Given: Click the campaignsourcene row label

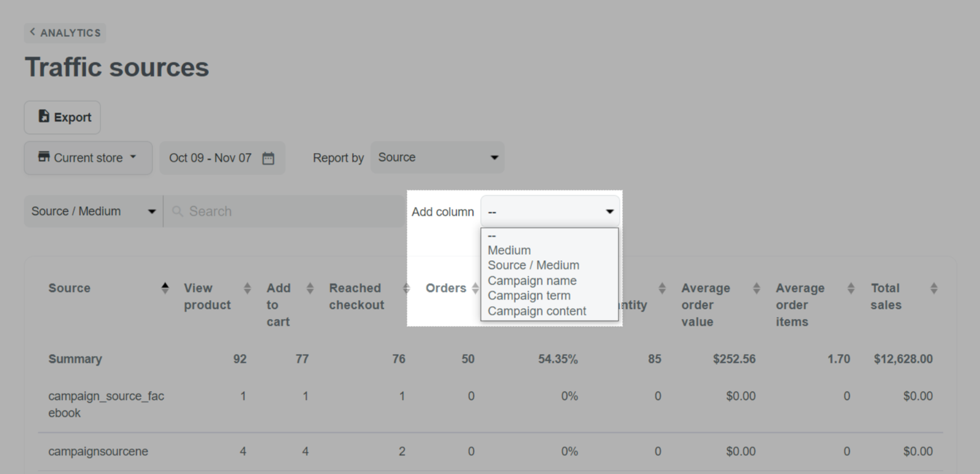Looking at the screenshot, I should 98,451.
